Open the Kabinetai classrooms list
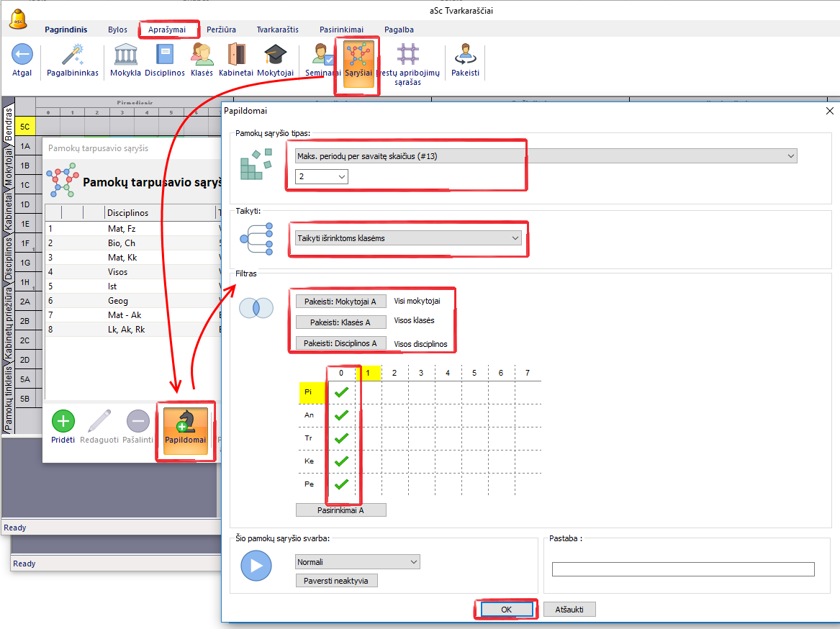The height and width of the screenshot is (629, 840). pos(236,55)
